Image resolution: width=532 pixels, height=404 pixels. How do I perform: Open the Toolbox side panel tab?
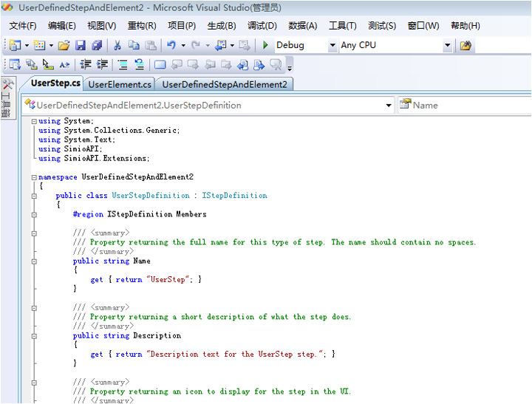[x=7, y=98]
